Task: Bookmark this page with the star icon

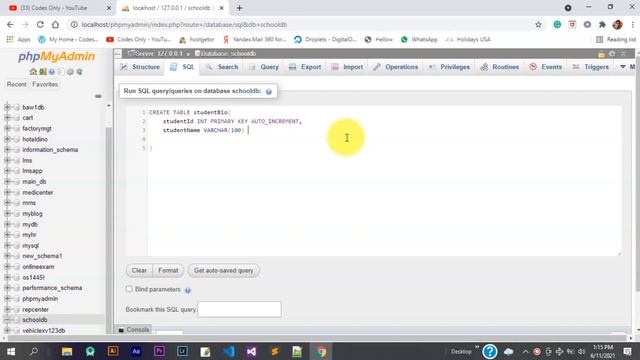Action: [538, 24]
